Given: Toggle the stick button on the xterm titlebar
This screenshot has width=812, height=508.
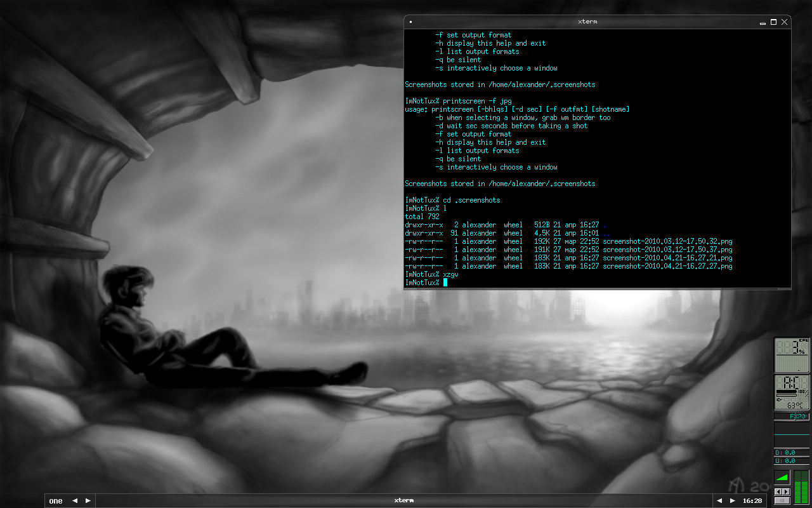Looking at the screenshot, I should [411, 22].
